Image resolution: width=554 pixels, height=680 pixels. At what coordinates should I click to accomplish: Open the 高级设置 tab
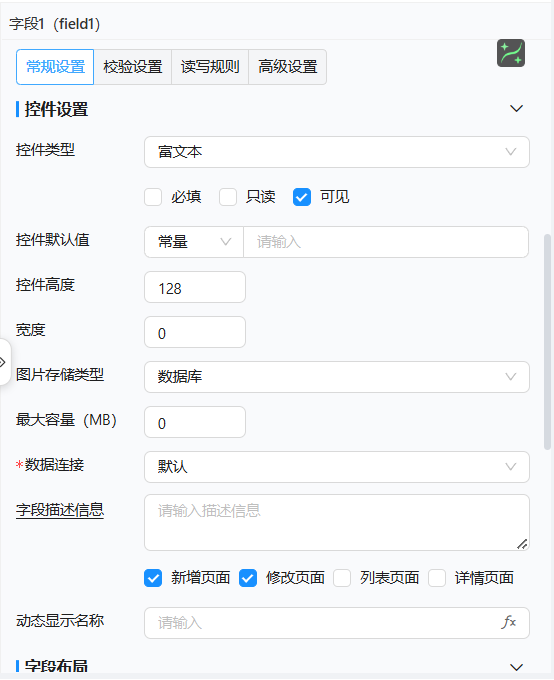(288, 67)
